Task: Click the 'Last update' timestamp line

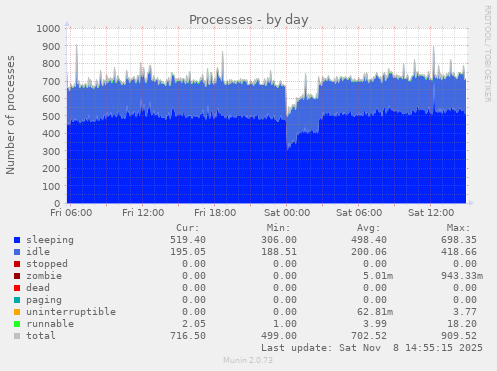Action: [x=372, y=348]
